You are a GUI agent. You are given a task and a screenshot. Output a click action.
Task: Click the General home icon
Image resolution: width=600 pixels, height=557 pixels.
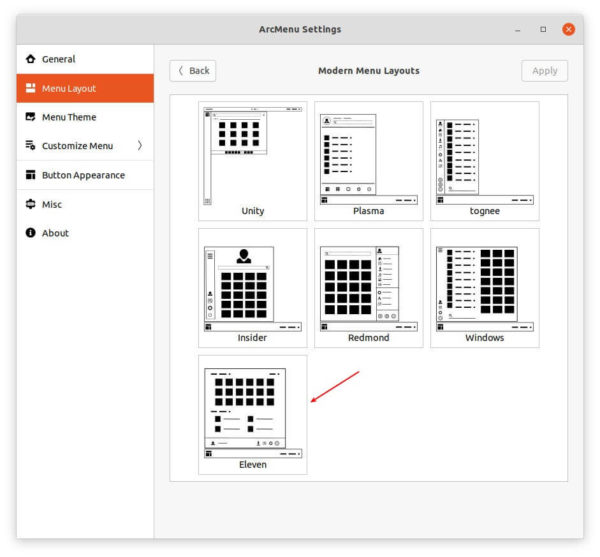31,59
